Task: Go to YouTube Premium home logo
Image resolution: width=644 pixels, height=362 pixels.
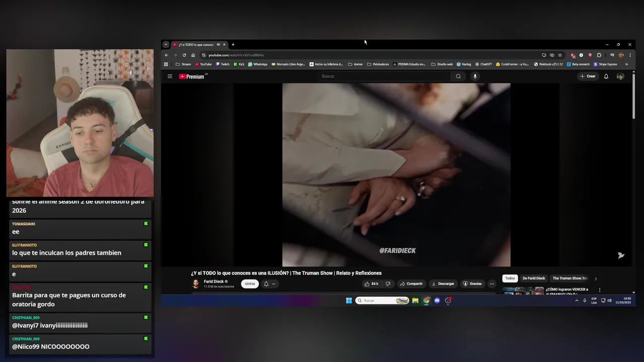Action: (193, 76)
